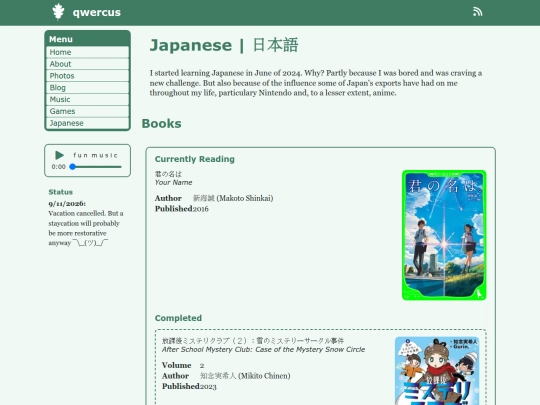Click the qwercus oak leaf logo
540x405 pixels.
(x=58, y=12)
